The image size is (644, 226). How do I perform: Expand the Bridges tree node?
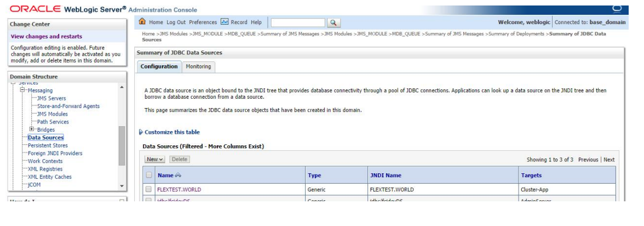click(32, 129)
